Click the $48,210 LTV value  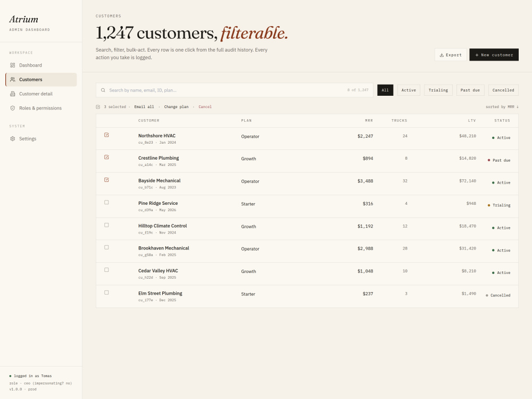(468, 136)
